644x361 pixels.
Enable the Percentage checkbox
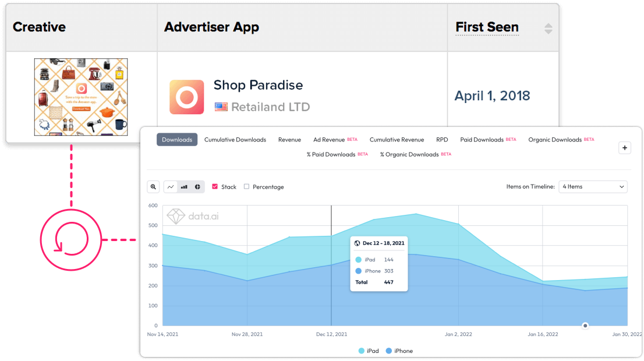click(x=247, y=187)
